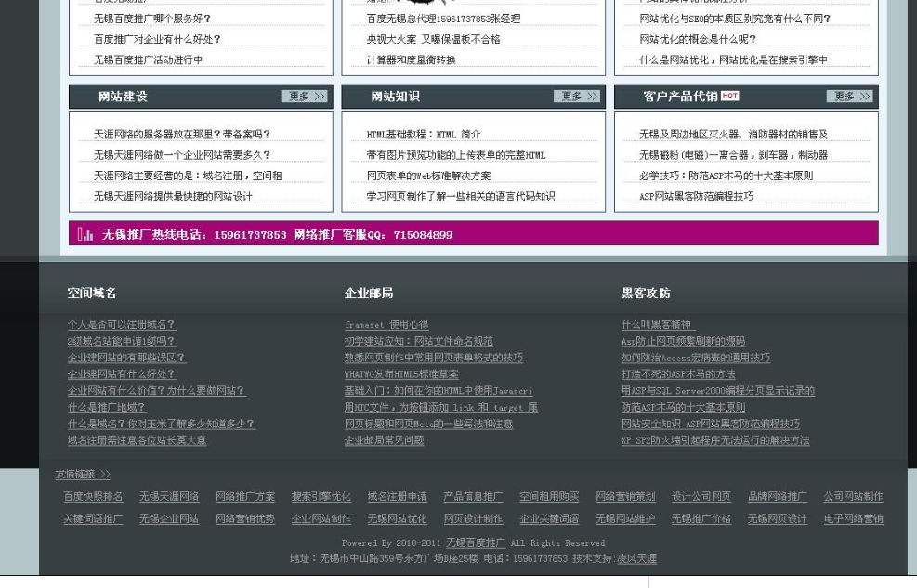This screenshot has height=588, width=917.
Task: Open friendly link 产品信息推广
Action: (473, 496)
